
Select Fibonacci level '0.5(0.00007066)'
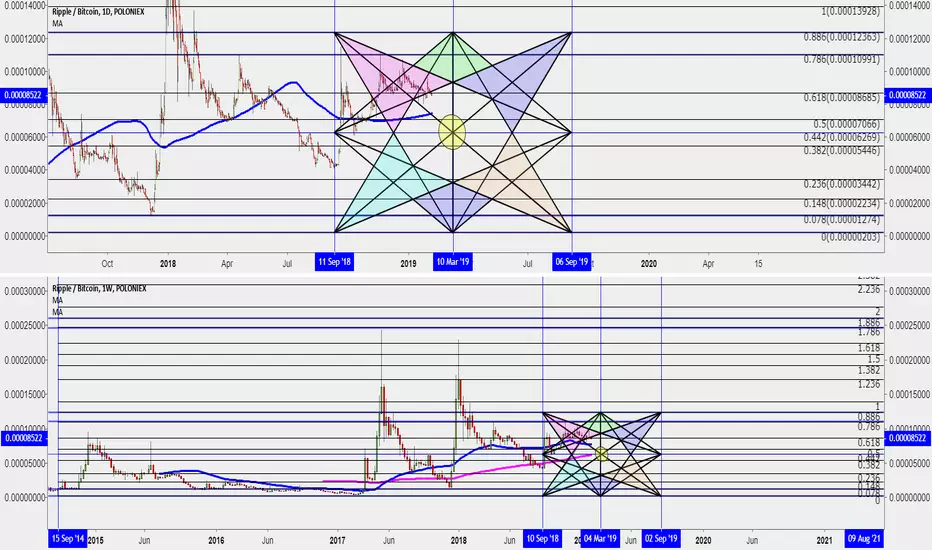(x=846, y=124)
